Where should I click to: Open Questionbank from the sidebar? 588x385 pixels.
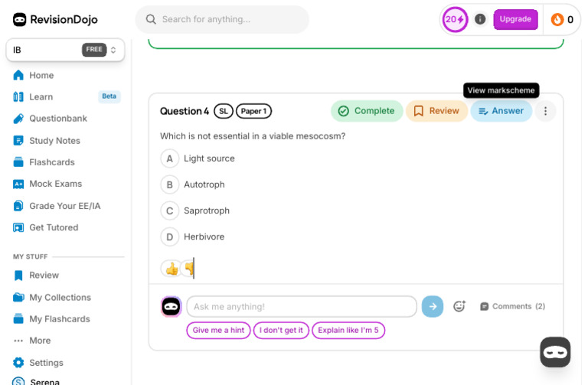coord(57,119)
